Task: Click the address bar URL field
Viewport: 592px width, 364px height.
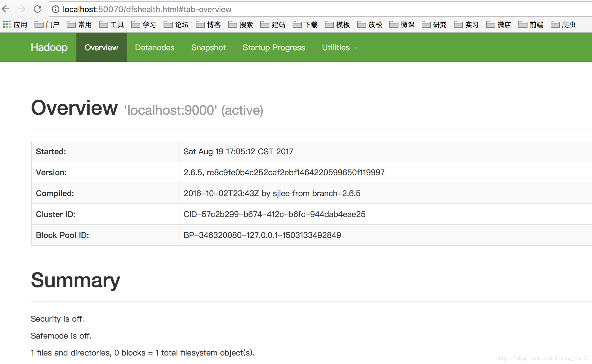Action: pyautogui.click(x=320, y=9)
